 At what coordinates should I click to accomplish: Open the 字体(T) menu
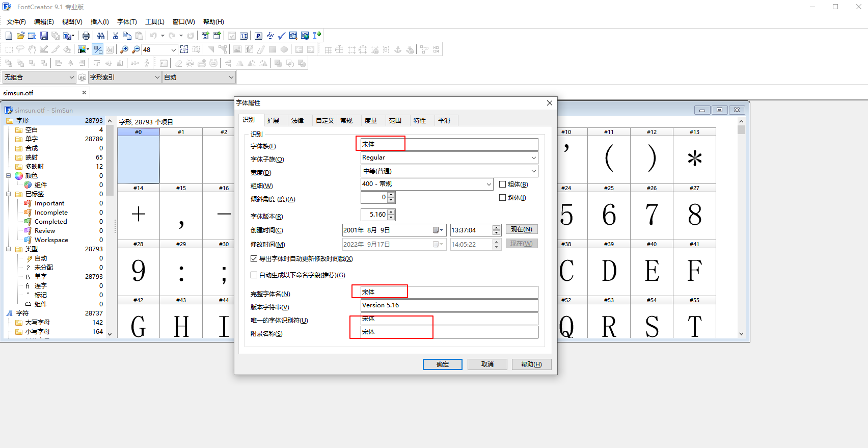point(127,22)
